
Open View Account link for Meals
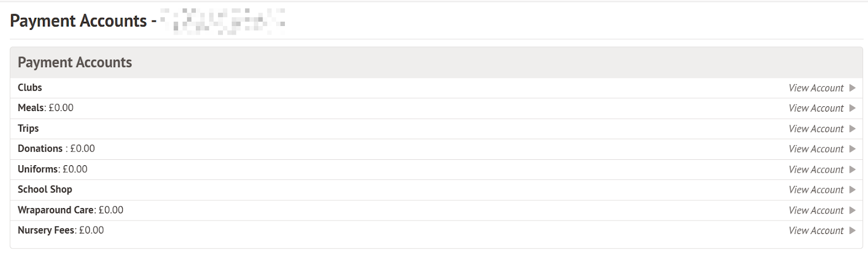[816, 108]
